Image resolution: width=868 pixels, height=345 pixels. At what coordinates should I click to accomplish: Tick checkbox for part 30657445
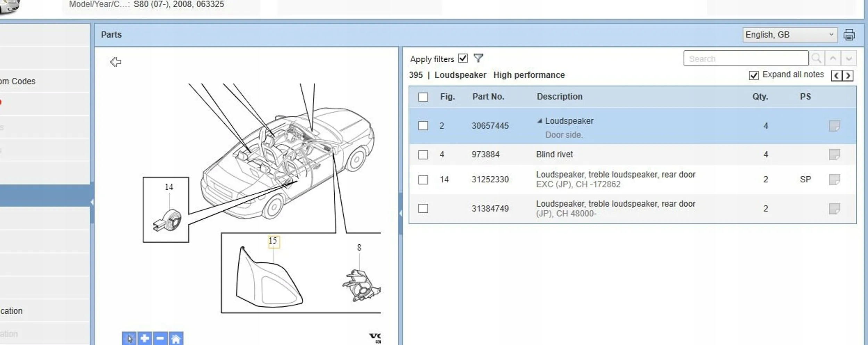pos(423,126)
